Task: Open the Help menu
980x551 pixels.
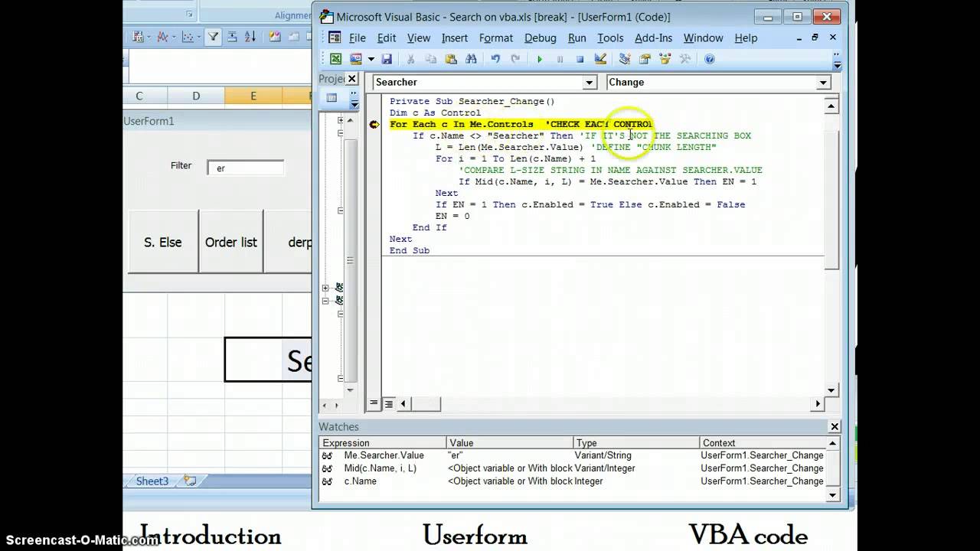Action: click(746, 37)
